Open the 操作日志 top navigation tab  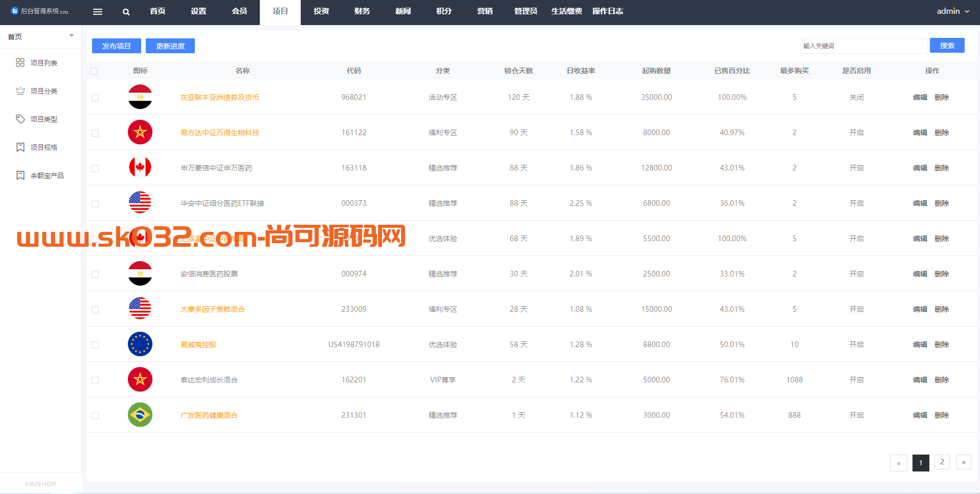point(608,11)
